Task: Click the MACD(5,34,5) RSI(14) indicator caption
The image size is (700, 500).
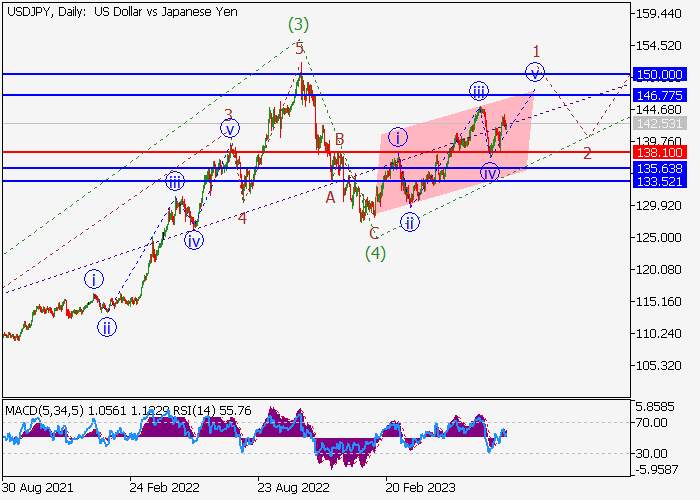Action: click(x=129, y=410)
